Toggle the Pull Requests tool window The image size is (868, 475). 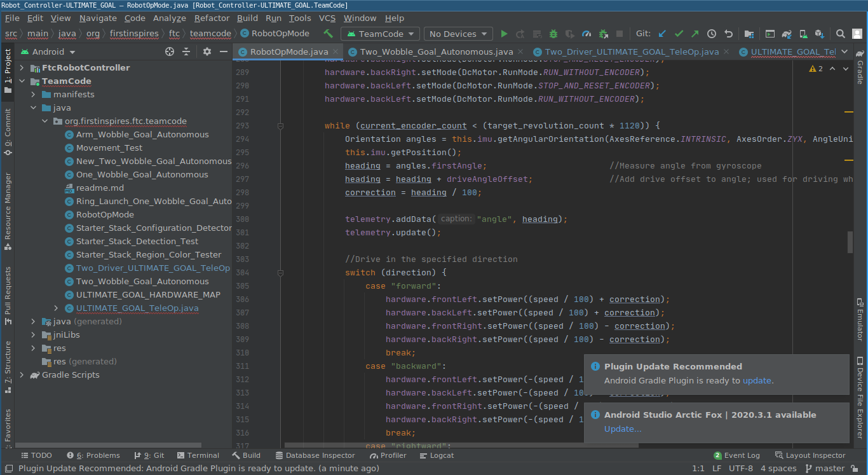click(x=8, y=296)
